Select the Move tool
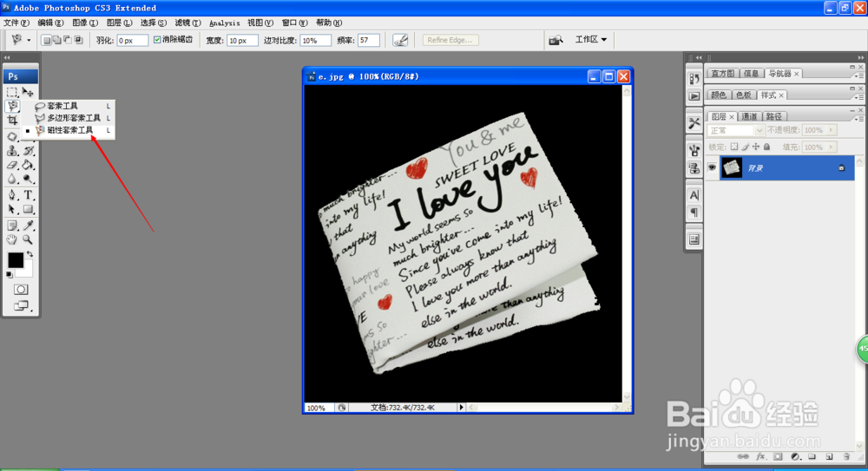The width and height of the screenshot is (868, 471). 28,92
